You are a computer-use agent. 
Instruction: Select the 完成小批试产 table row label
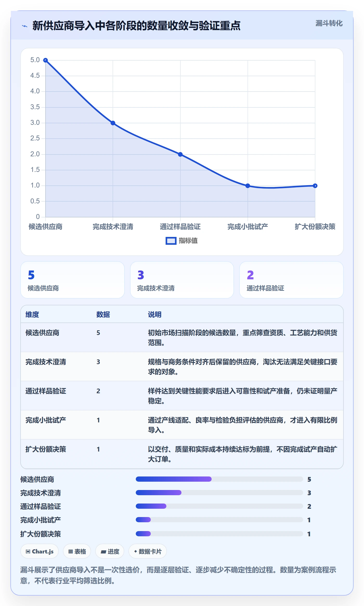pos(46,420)
